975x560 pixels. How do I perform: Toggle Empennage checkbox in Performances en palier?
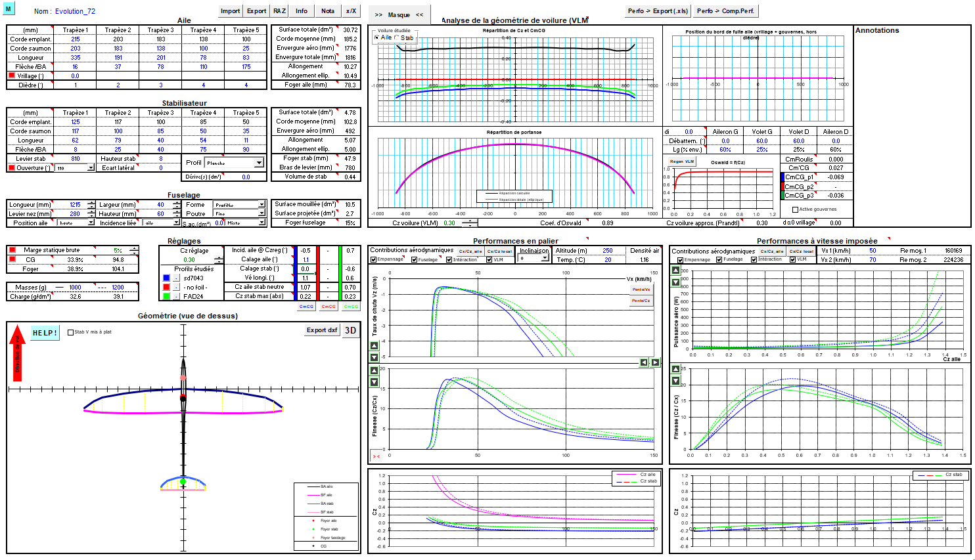(x=373, y=259)
